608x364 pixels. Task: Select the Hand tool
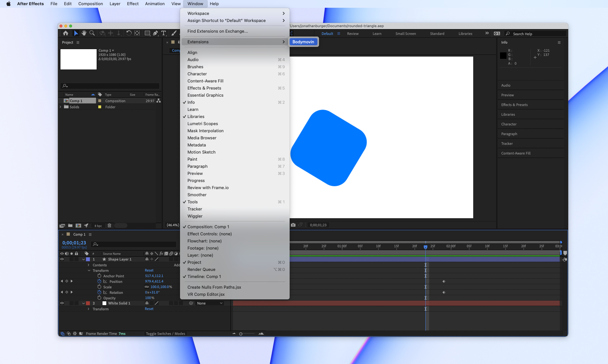point(84,33)
